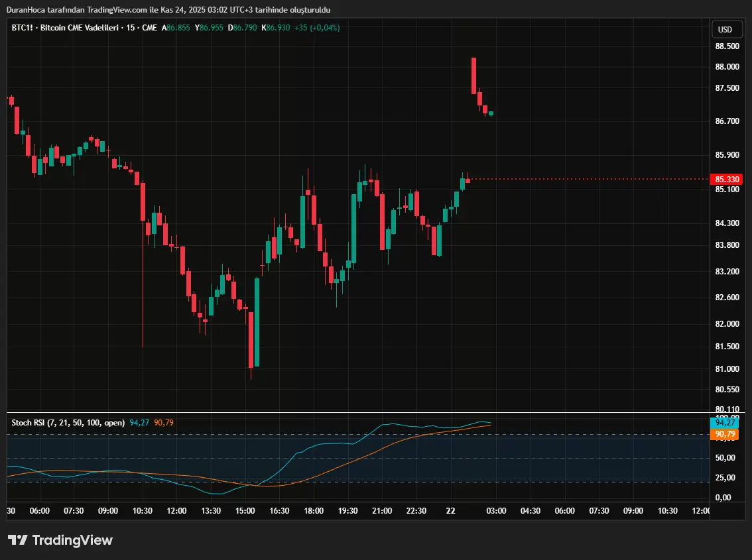Click the red 85.330 price label
This screenshot has width=752, height=560.
(726, 180)
